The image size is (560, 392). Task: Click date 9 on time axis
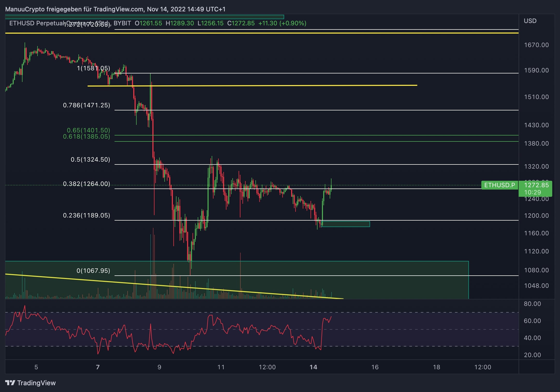click(x=159, y=367)
